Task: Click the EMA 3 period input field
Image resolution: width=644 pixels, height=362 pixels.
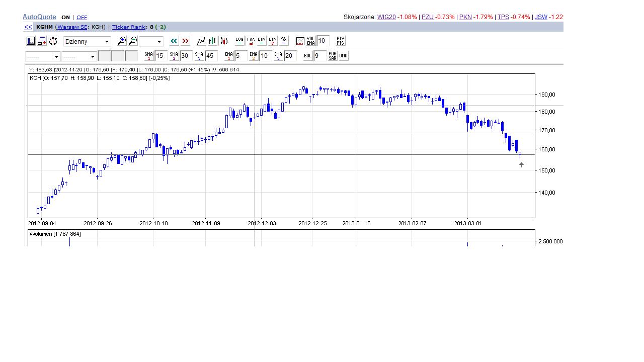Action: click(290, 56)
